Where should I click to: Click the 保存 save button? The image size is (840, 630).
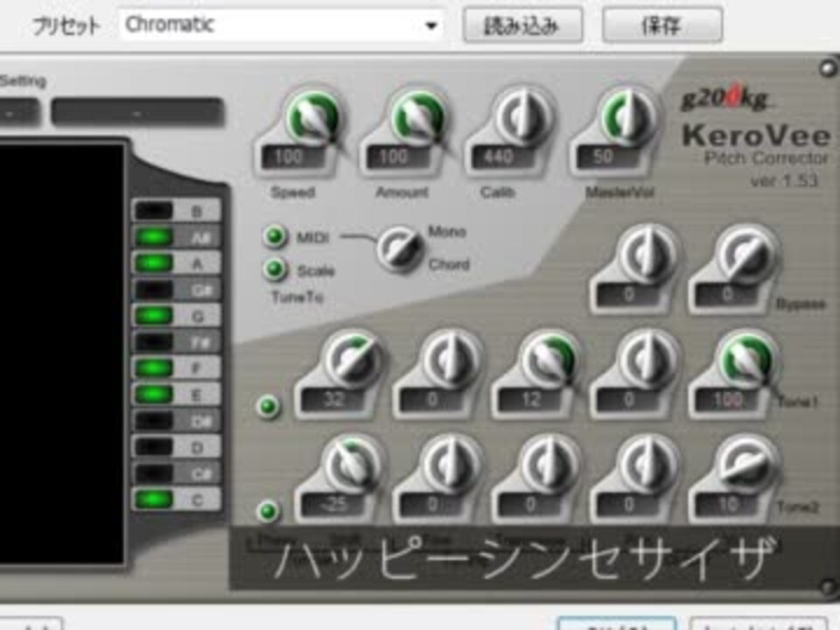click(661, 24)
